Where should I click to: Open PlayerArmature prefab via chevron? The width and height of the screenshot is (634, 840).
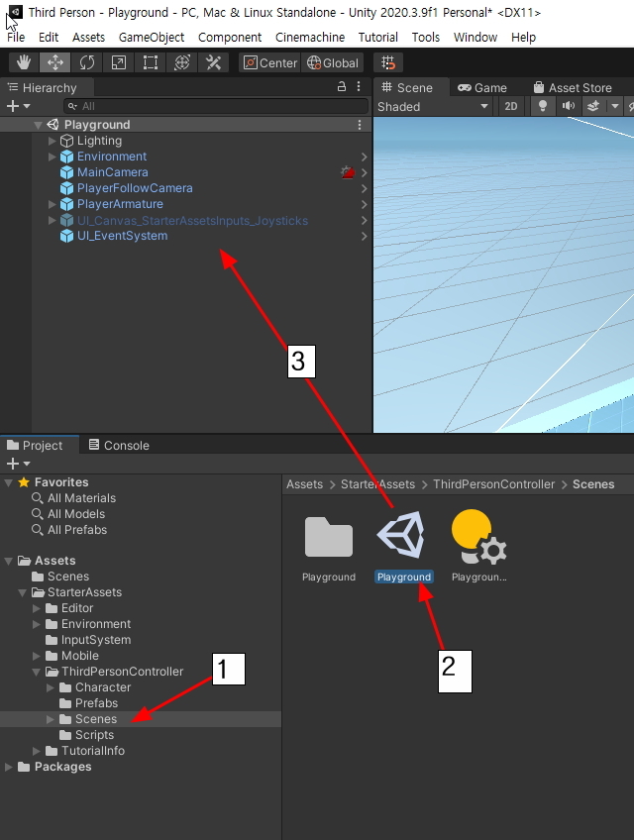coord(364,204)
